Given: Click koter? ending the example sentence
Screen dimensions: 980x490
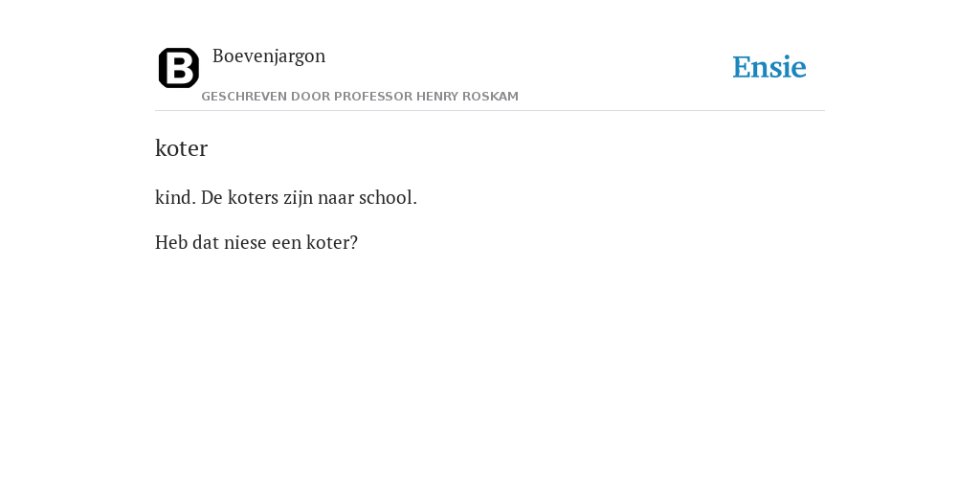Looking at the screenshot, I should (x=332, y=242).
